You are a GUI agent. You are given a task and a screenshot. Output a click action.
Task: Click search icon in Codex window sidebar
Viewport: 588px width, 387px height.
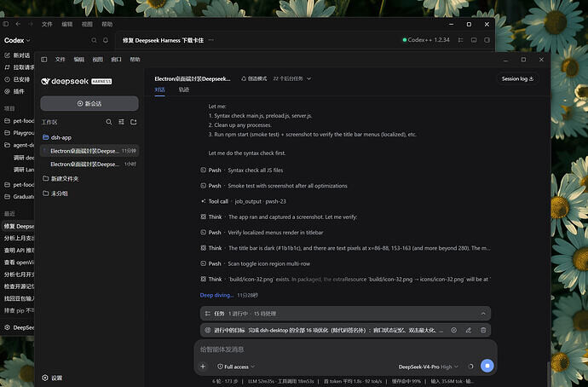coord(94,40)
